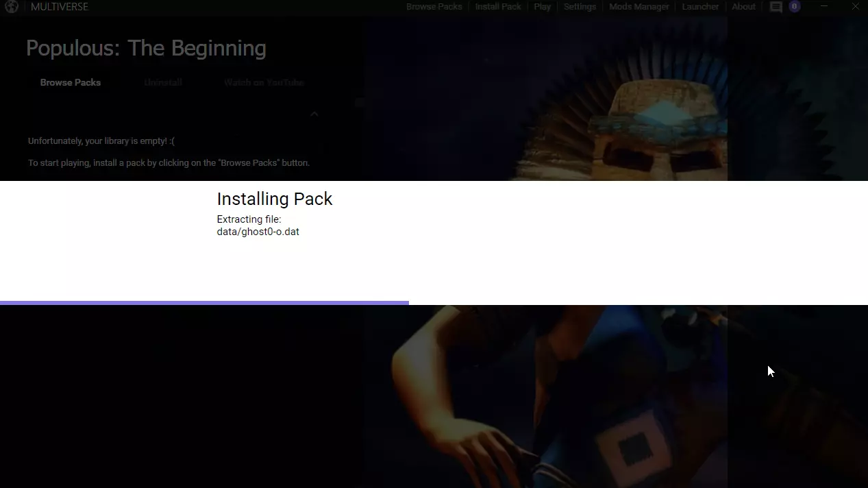868x488 pixels.
Task: Click the library is empty message
Action: click(x=101, y=141)
